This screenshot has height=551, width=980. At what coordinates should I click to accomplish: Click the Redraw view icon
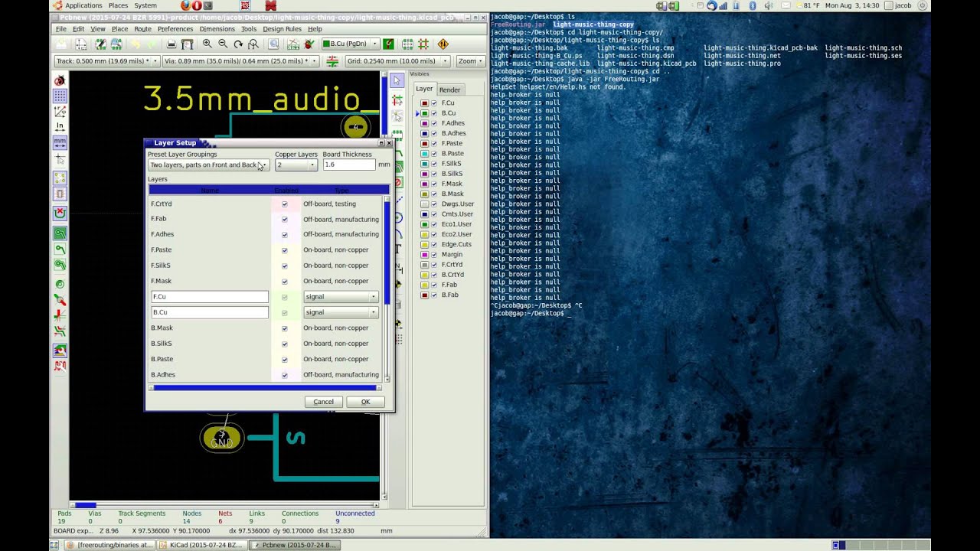(238, 44)
